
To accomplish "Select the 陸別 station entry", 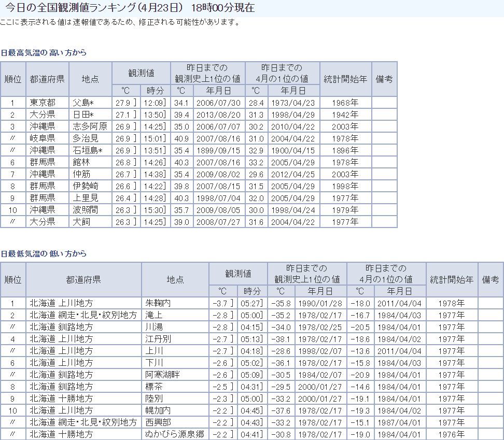I will coord(155,399).
